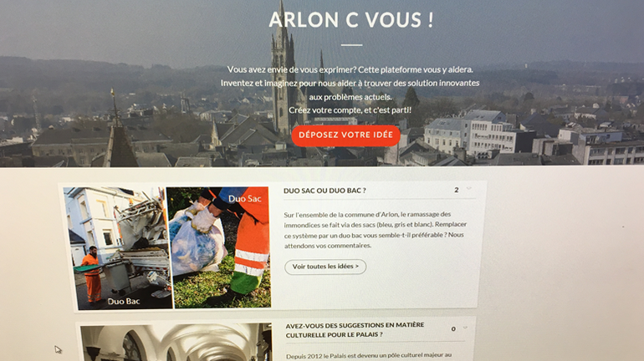This screenshot has height=361, width=644.
Task: Click the Vous avez envie de vous exprimer text
Action: (x=350, y=69)
